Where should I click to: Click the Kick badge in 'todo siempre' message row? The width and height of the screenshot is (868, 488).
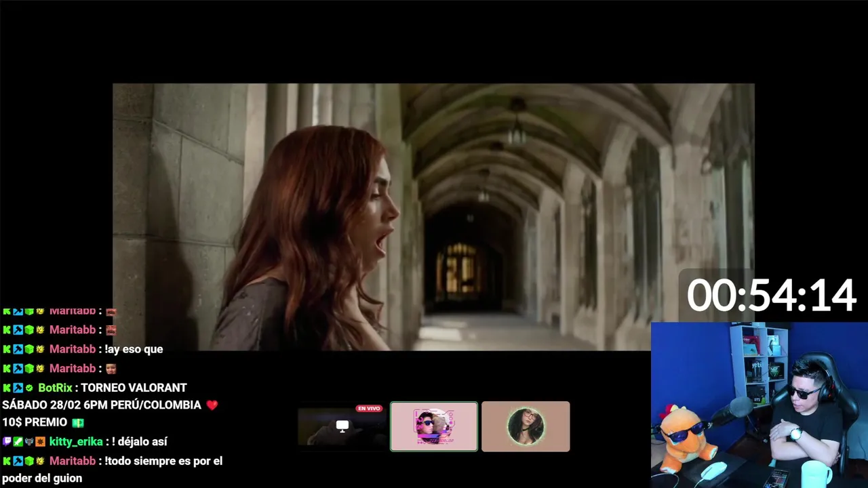tap(7, 462)
